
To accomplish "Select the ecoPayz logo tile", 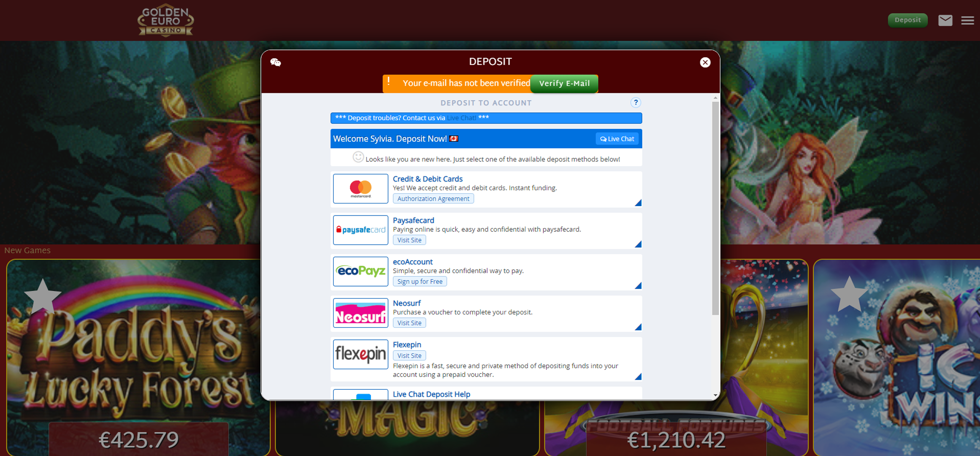I will (361, 271).
